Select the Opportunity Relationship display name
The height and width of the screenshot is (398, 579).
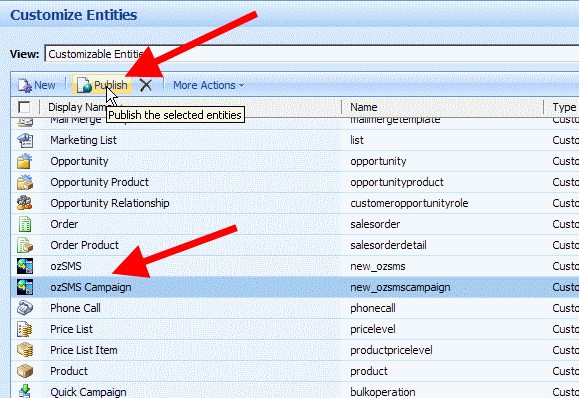click(110, 203)
